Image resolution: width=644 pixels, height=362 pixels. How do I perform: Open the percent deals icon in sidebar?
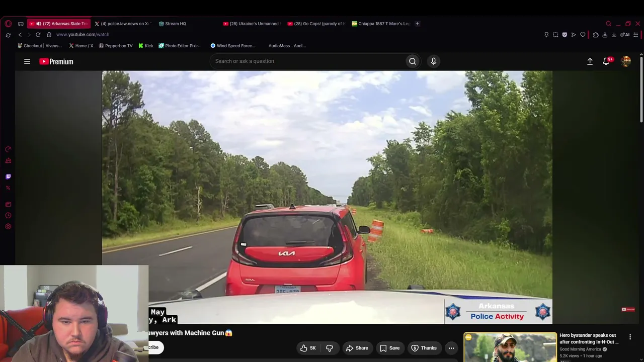point(8,188)
